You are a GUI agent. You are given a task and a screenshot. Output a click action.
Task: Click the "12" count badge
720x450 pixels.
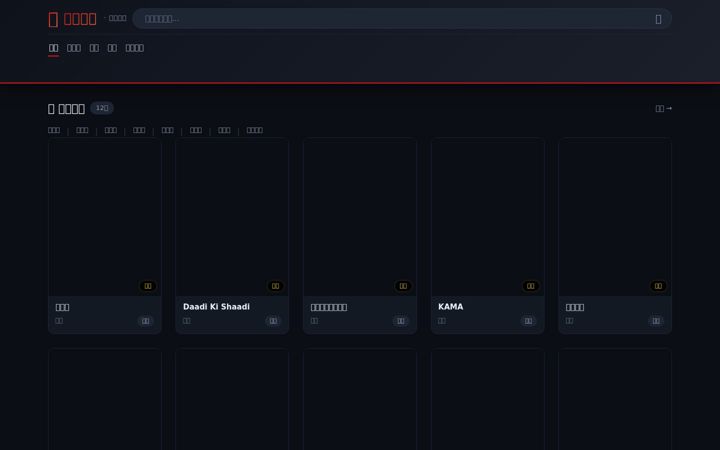(102, 108)
